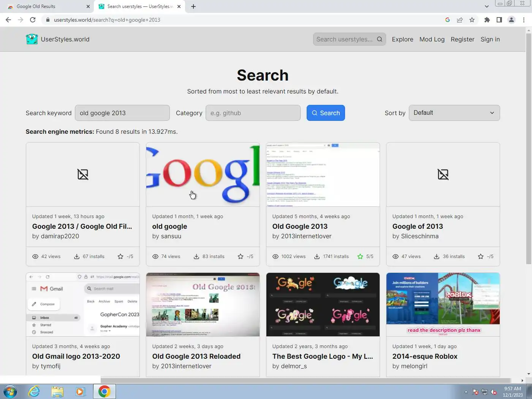Click the blue Search button
Viewport: 532px width, 399px height.
(x=326, y=113)
